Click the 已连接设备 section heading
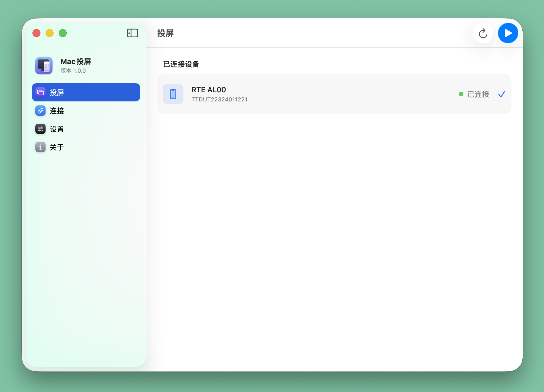Viewport: 544px width, 392px height. pos(181,64)
